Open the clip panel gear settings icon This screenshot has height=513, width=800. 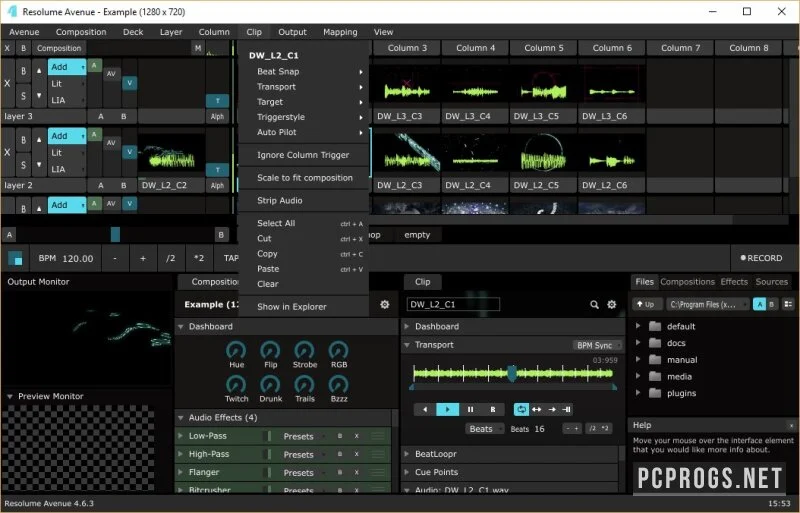click(611, 304)
